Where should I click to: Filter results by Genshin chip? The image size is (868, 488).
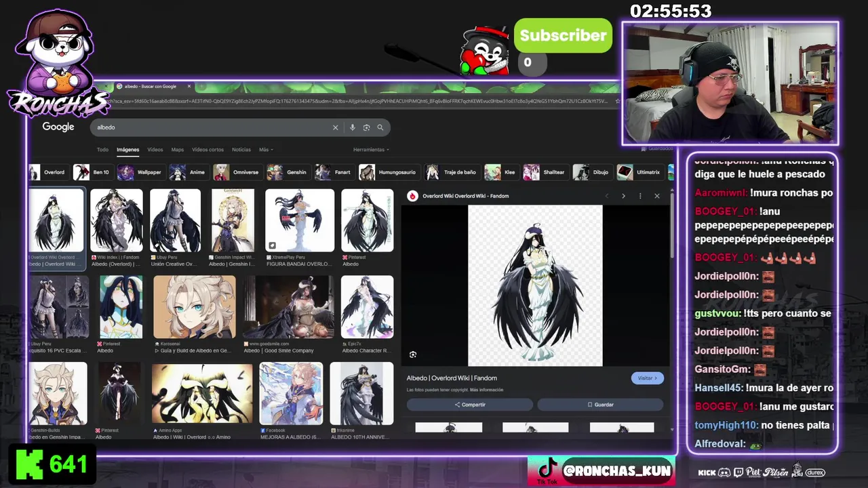tap(288, 172)
